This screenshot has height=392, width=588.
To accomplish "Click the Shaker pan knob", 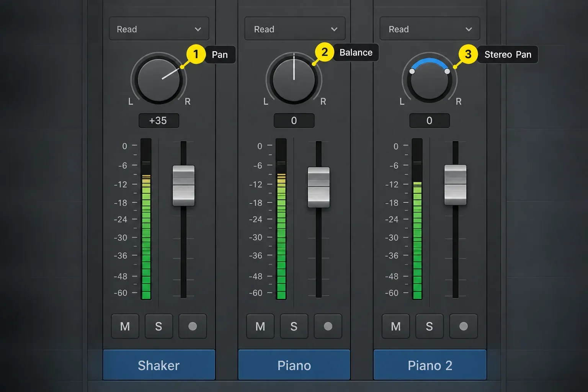I will [158, 80].
